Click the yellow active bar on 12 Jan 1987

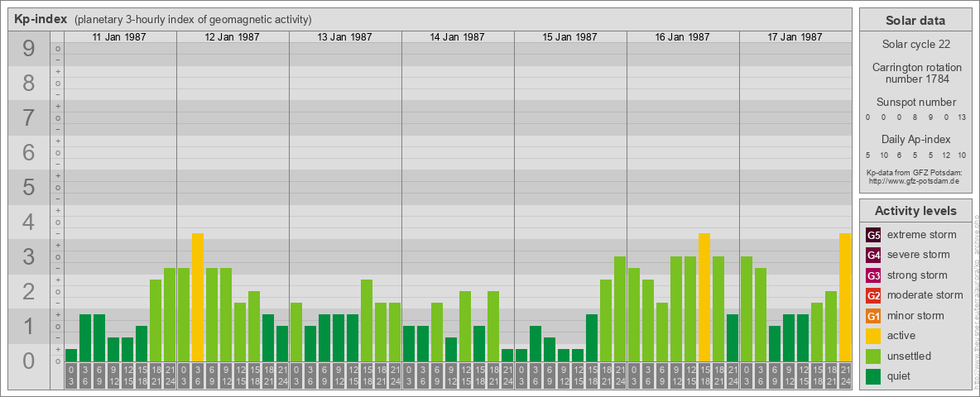pyautogui.click(x=198, y=297)
